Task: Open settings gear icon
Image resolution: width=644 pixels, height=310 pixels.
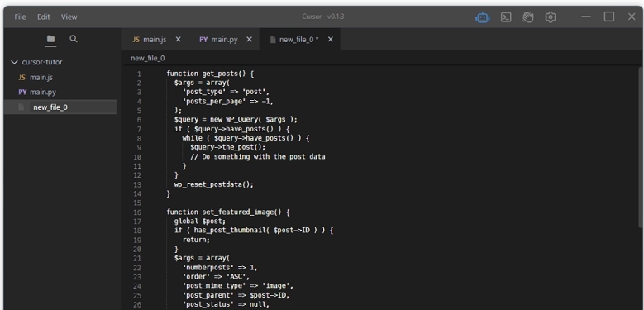Action: pos(551,17)
